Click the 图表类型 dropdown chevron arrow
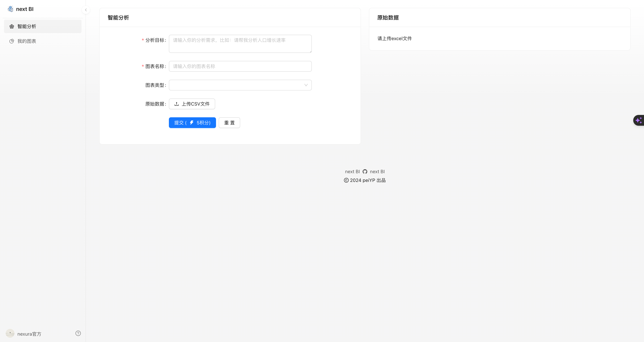The image size is (644, 342). point(306,85)
